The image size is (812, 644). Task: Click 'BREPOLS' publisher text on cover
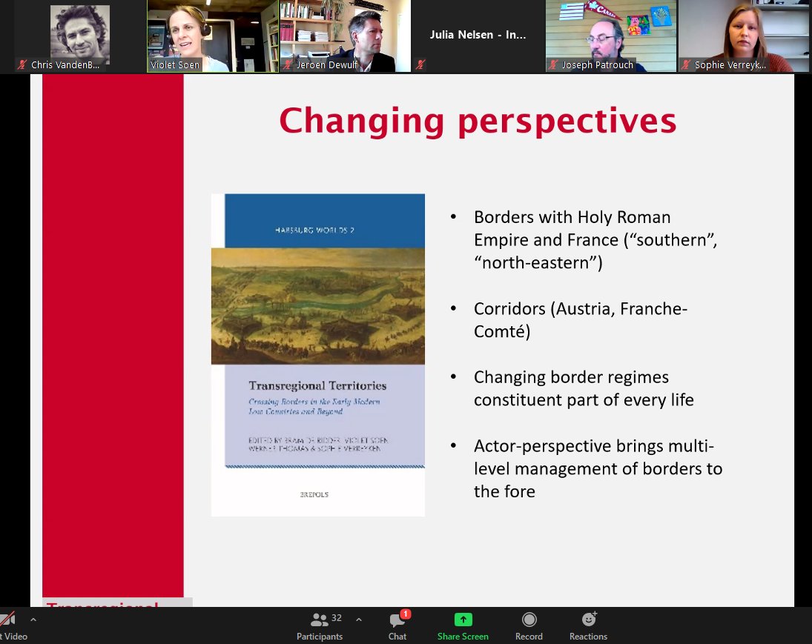pyautogui.click(x=314, y=494)
